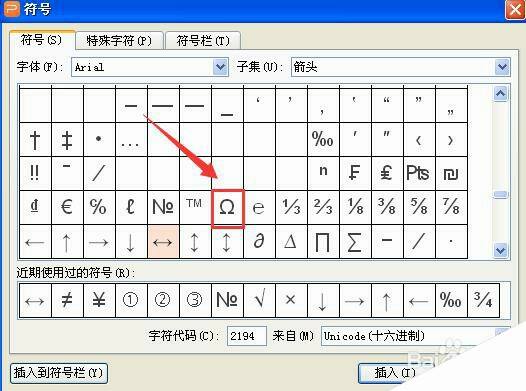The height and width of the screenshot is (391, 526).
Task: Select the partial differential ∂ symbol
Action: click(259, 242)
